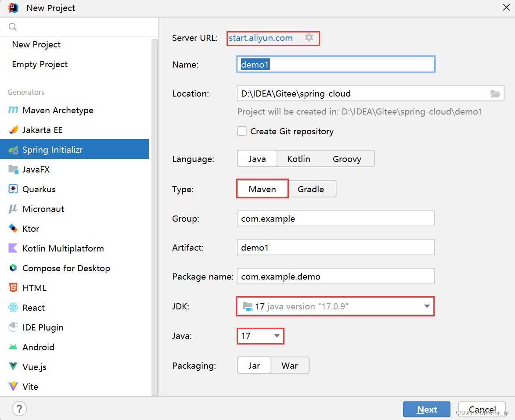Choose Spring Initializr generator
Image resolution: width=515 pixels, height=420 pixels.
[74, 149]
